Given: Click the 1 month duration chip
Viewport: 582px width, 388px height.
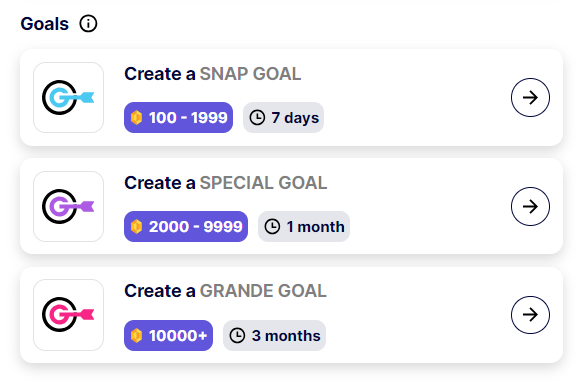Looking at the screenshot, I should pos(304,226).
